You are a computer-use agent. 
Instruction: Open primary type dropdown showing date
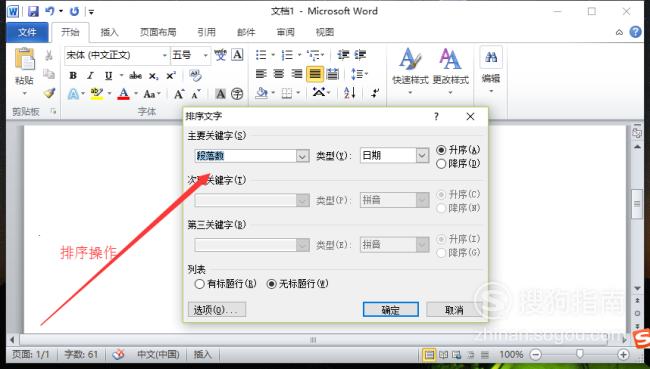point(422,155)
